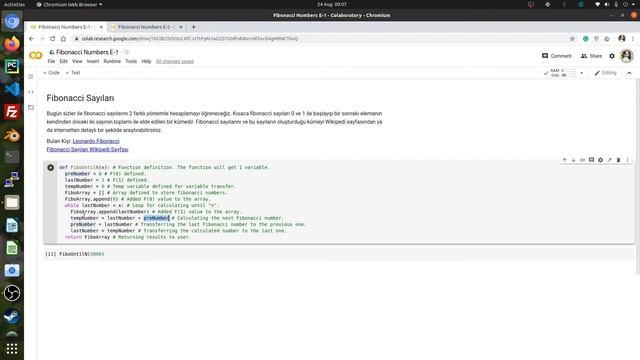
Task: Expand the RAM Disk runtime dropdown
Action: pos(582,73)
